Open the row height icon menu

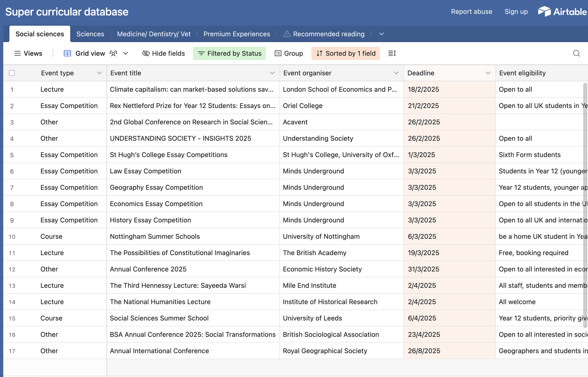392,53
